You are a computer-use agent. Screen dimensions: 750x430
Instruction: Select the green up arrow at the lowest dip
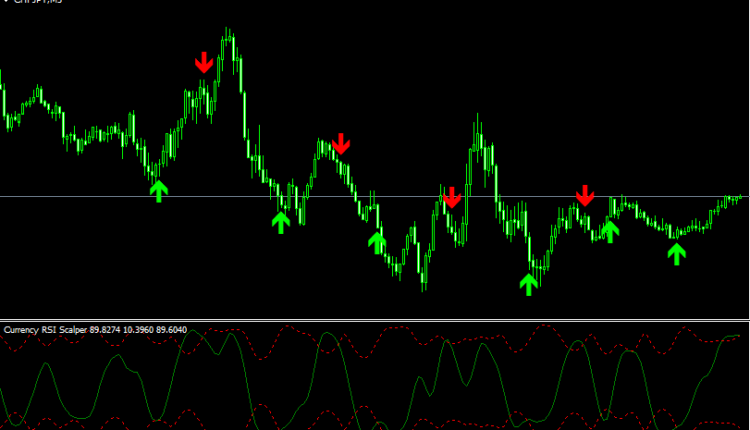point(529,283)
